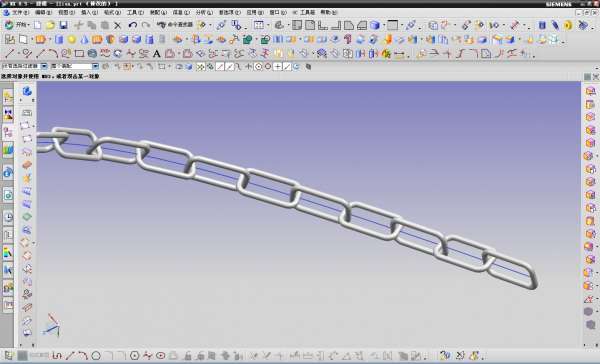Screen dimensions: 600x364
Task: Click the Delete X icon
Action: [x=117, y=26]
